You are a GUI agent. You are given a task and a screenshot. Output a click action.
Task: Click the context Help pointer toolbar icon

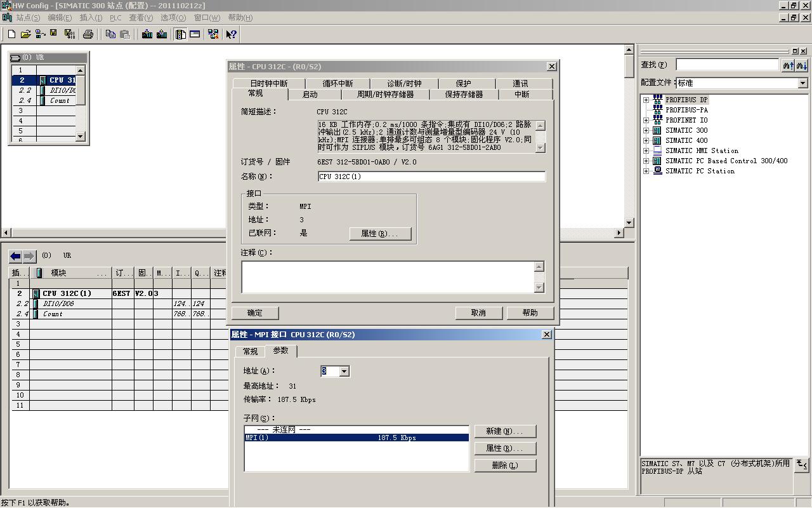coord(232,34)
